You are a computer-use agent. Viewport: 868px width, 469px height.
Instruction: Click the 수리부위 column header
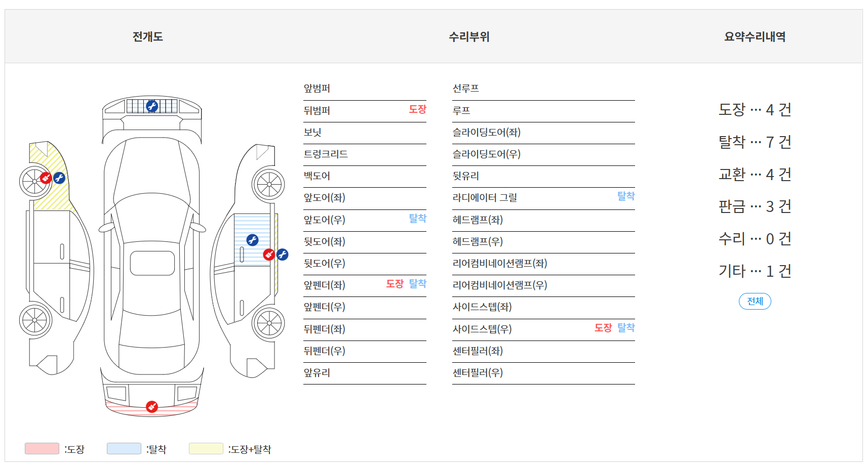click(469, 36)
